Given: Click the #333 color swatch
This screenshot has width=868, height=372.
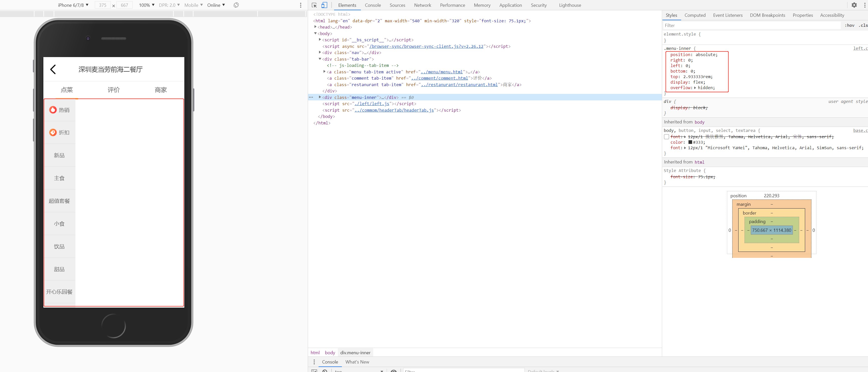Looking at the screenshot, I should [690, 142].
